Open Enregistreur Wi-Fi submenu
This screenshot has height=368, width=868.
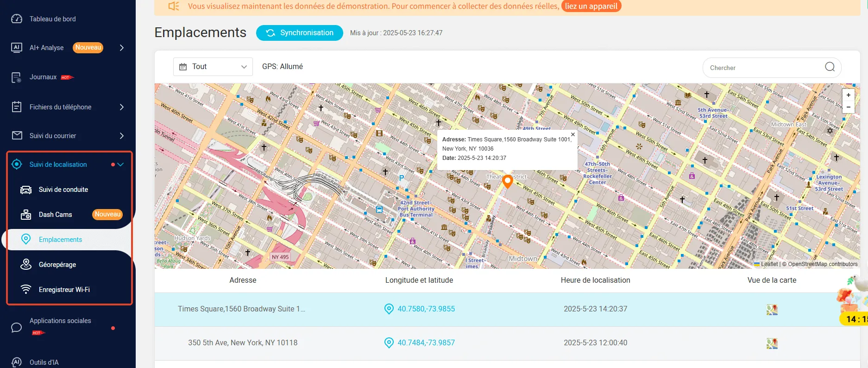[x=64, y=290]
